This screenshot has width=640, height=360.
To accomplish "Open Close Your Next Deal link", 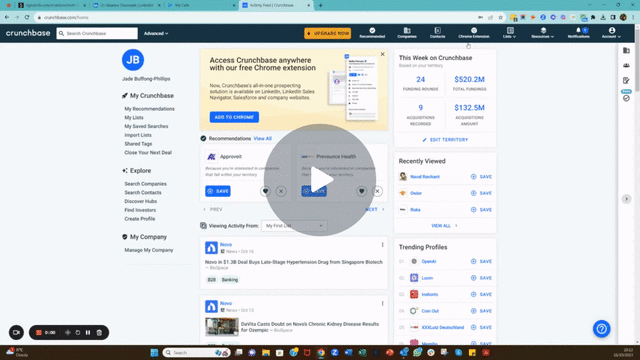I will point(148,153).
